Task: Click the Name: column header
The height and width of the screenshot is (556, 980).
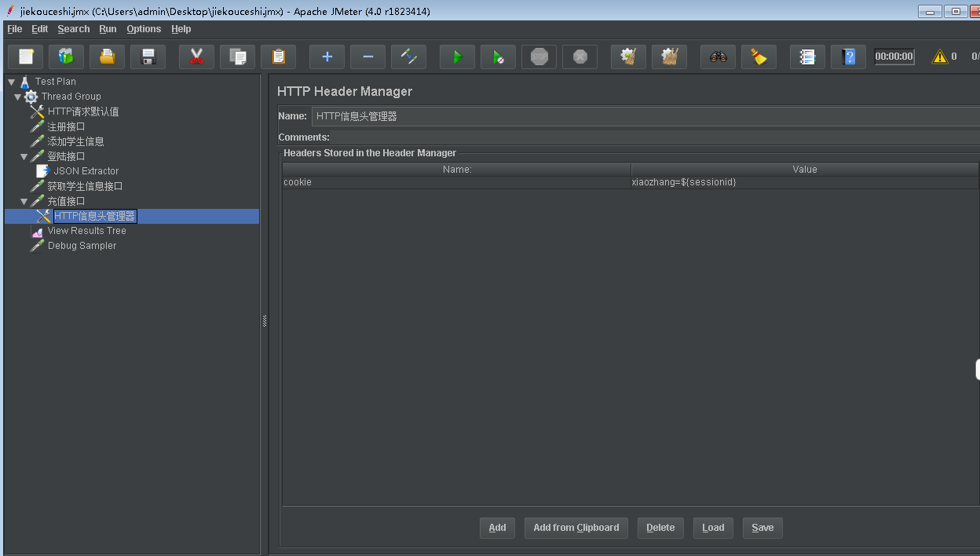Action: click(456, 169)
